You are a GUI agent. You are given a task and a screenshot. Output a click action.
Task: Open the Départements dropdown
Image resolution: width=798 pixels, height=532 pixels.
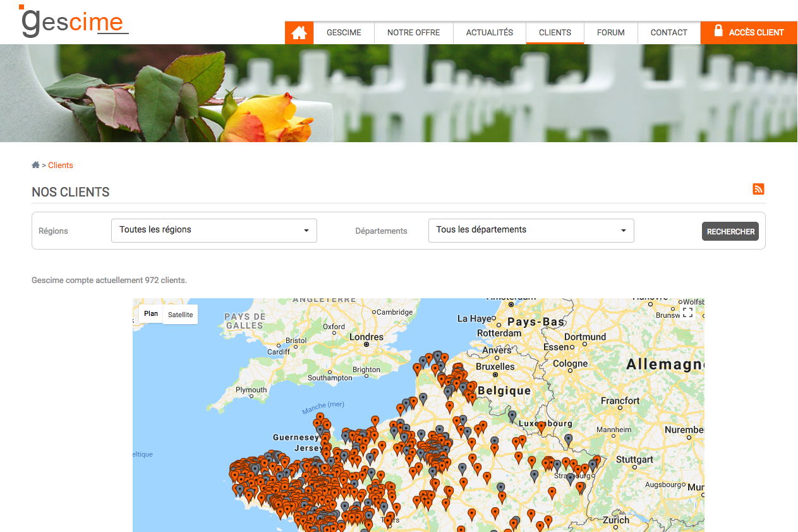click(531, 230)
